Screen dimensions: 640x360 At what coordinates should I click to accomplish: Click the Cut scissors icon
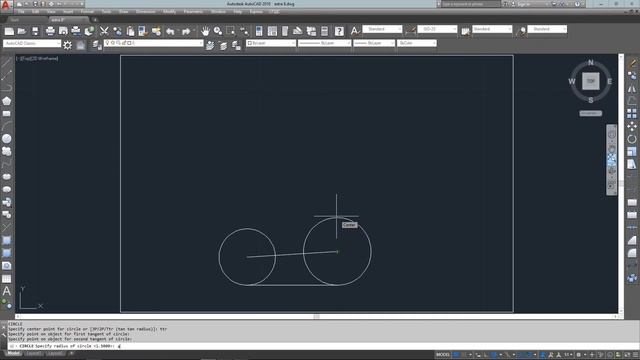104,31
